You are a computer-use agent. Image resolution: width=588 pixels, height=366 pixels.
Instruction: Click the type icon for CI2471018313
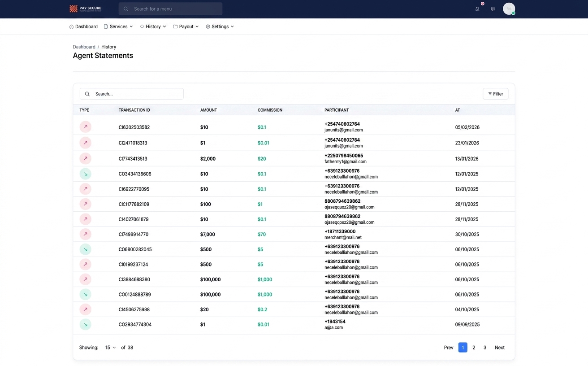click(85, 143)
